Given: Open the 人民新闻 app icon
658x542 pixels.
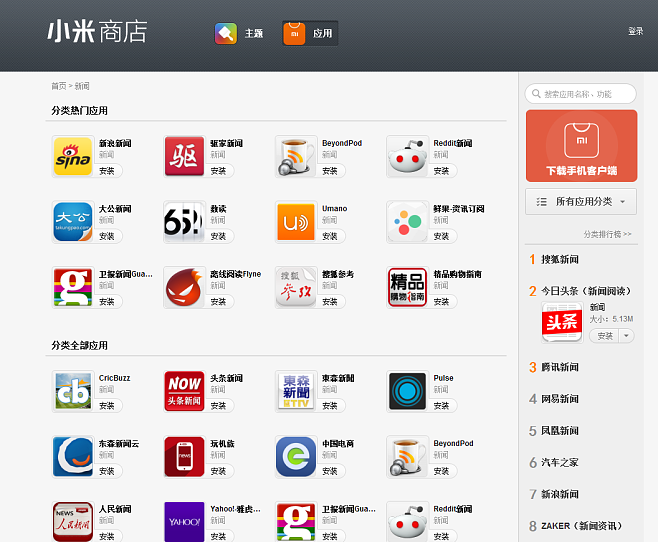Looking at the screenshot, I should pos(73,522).
